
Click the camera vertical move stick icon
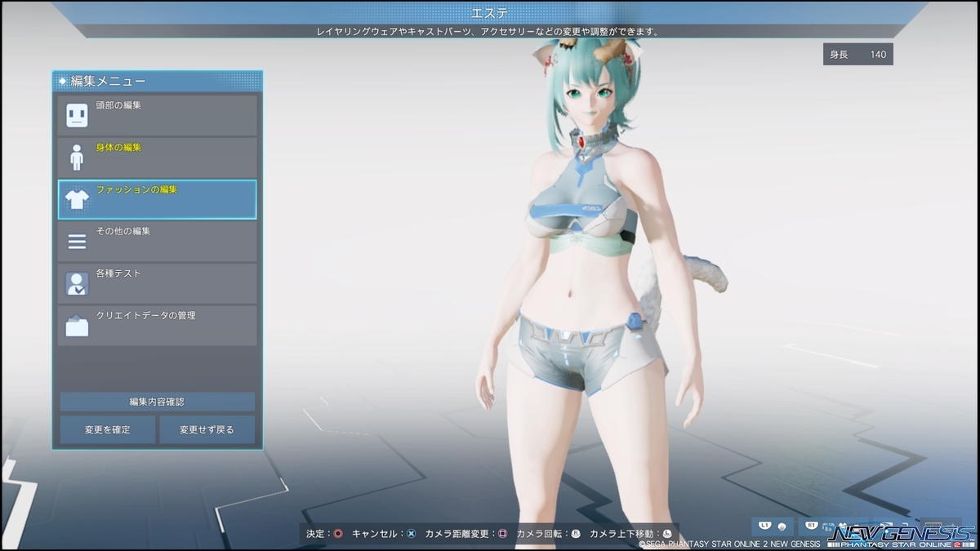click(666, 534)
